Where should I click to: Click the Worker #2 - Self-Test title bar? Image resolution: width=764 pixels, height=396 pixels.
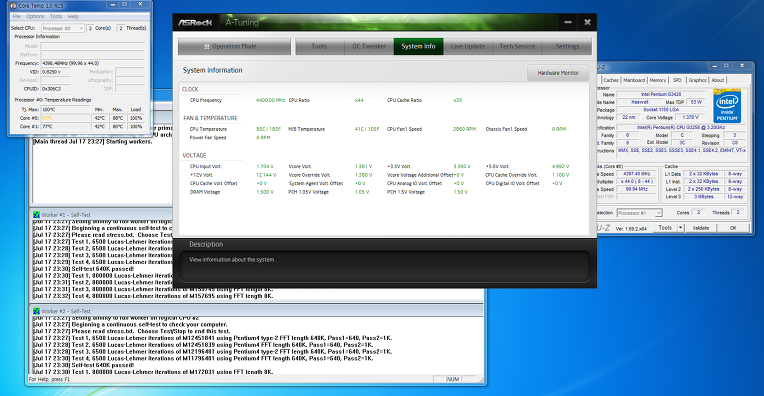pos(257,311)
